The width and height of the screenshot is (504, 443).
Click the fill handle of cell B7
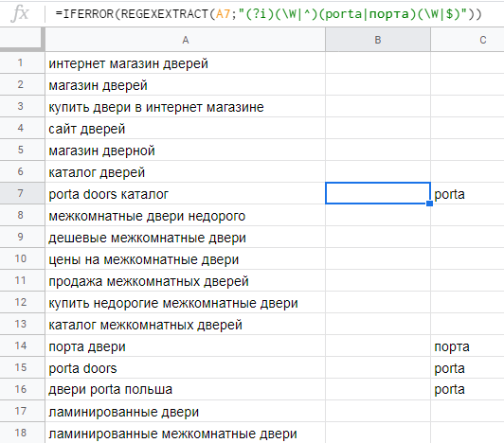tap(429, 204)
